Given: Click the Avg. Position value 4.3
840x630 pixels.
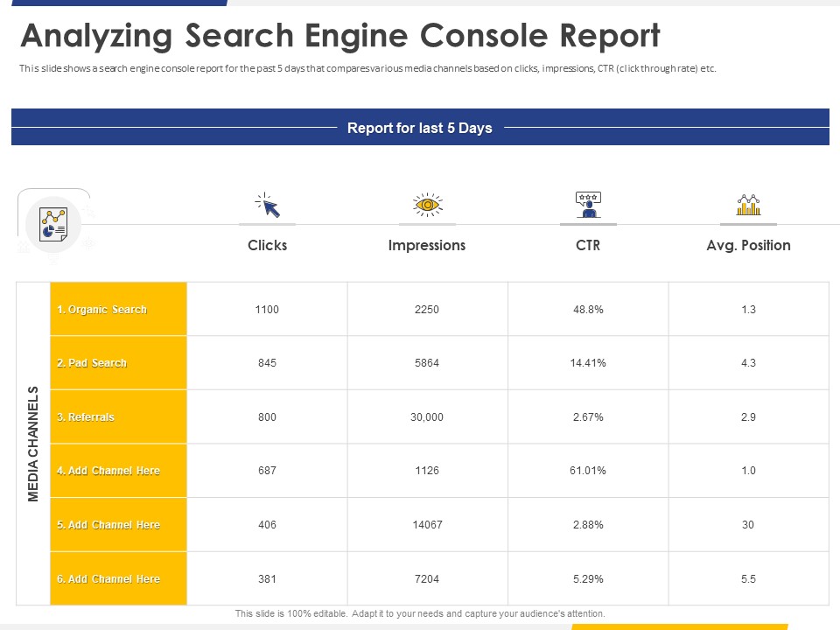Looking at the screenshot, I should point(748,363).
